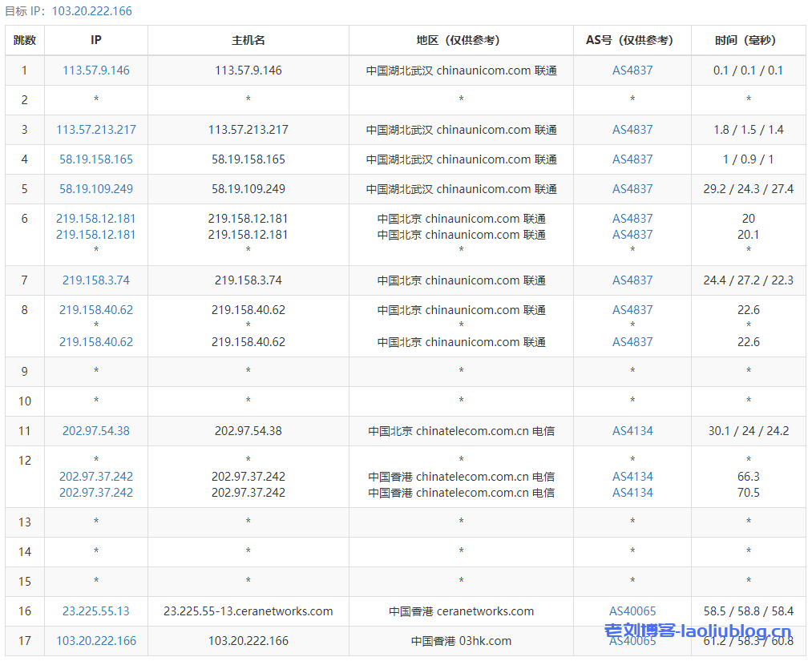Select the 时间 (毫秒) column header

click(749, 40)
